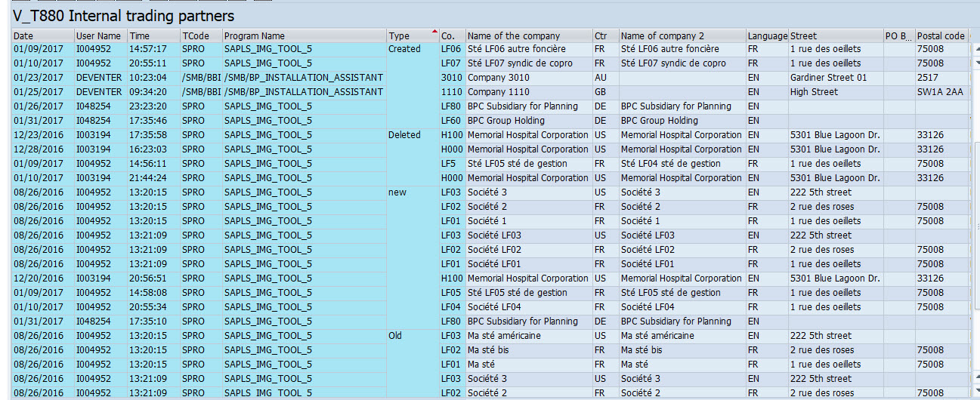Click street cell 'Gardiner Street 01'
Screen dimensions: 980x400
pyautogui.click(x=836, y=78)
